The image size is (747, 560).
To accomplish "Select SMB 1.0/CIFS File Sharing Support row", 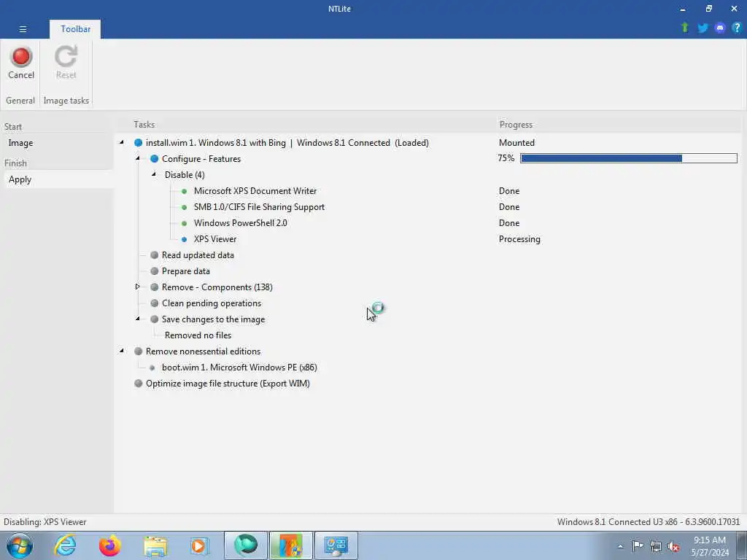I will [259, 207].
